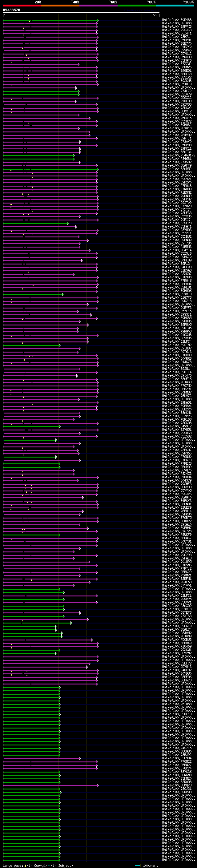Select hit UniRef100_C7YM23

click(177, 206)
